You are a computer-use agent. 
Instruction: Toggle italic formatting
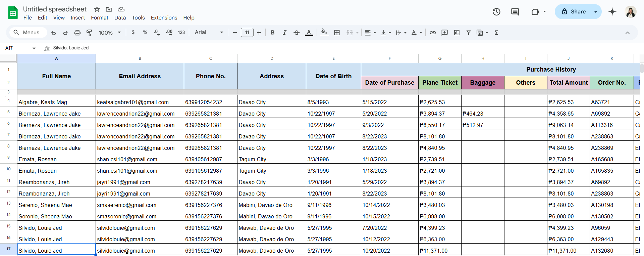pyautogui.click(x=284, y=33)
